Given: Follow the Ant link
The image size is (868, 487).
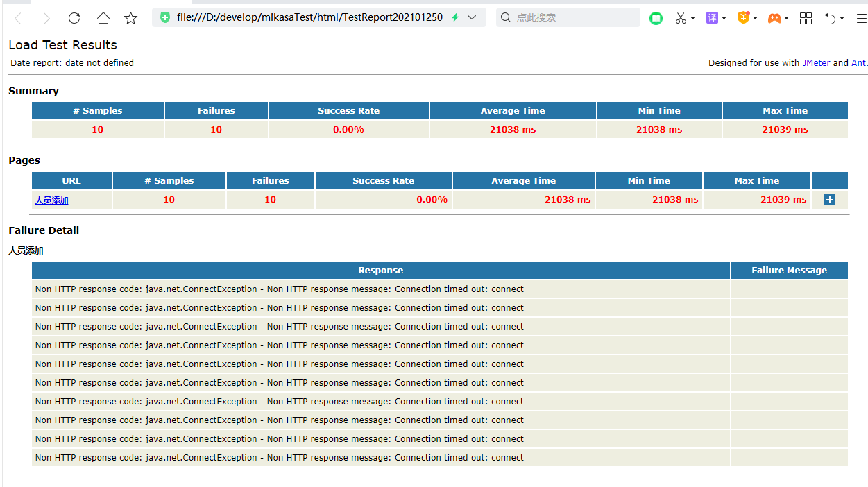Looking at the screenshot, I should tap(858, 62).
